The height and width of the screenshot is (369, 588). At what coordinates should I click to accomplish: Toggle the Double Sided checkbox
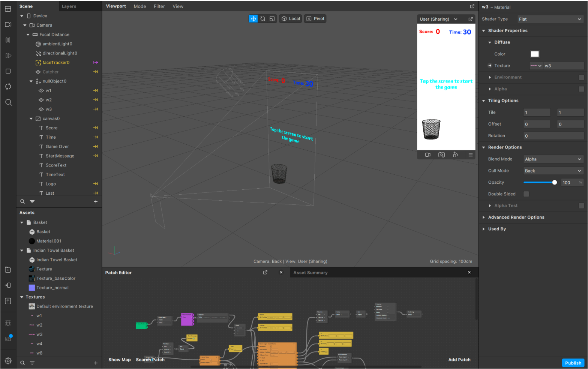526,194
